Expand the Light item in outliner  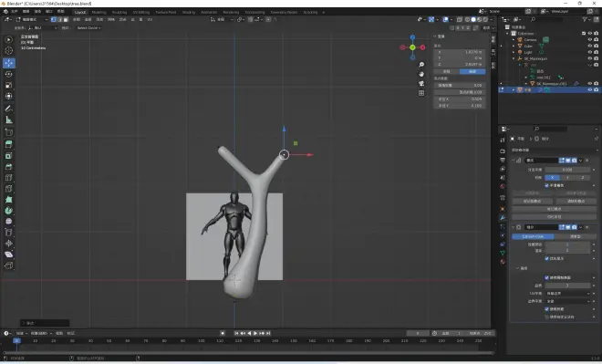coord(514,52)
